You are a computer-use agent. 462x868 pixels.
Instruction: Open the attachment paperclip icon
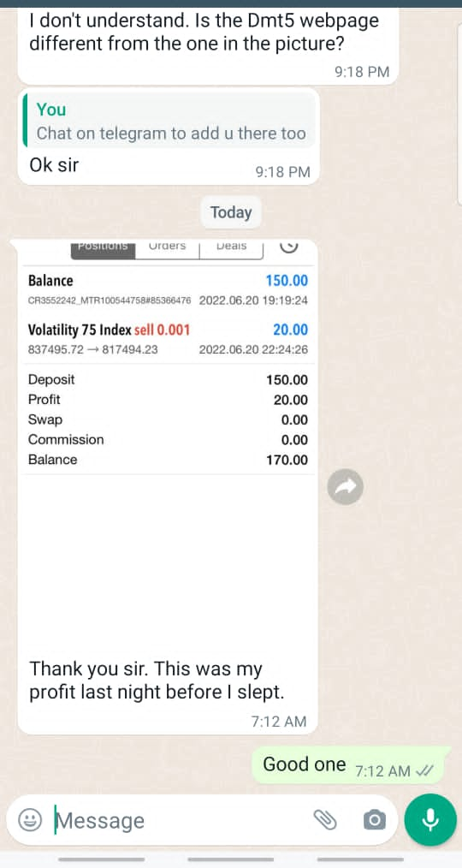pyautogui.click(x=325, y=819)
